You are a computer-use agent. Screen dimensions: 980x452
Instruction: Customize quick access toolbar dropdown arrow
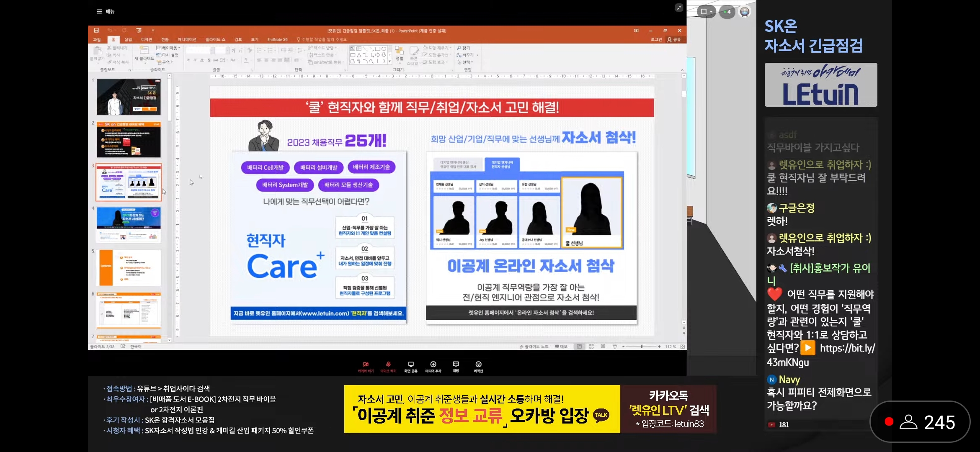point(153,31)
